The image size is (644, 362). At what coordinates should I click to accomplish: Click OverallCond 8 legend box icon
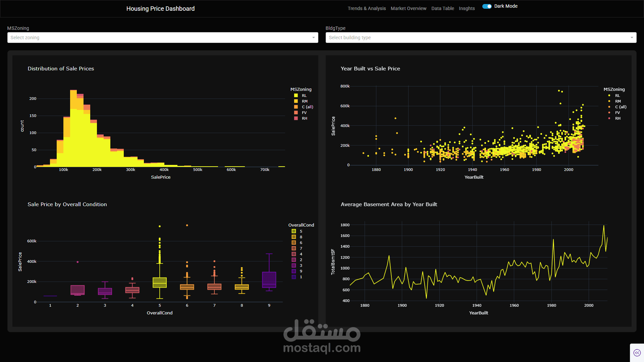(x=294, y=237)
